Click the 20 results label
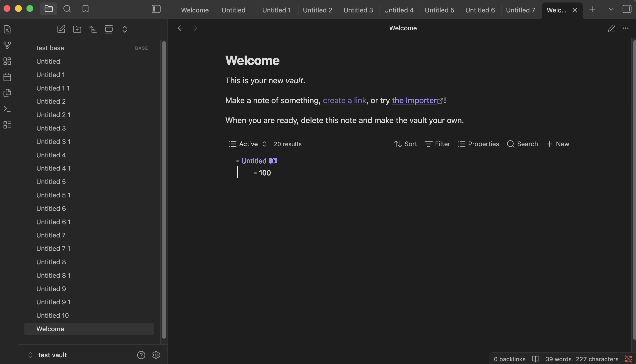This screenshot has height=364, width=636. click(x=287, y=144)
